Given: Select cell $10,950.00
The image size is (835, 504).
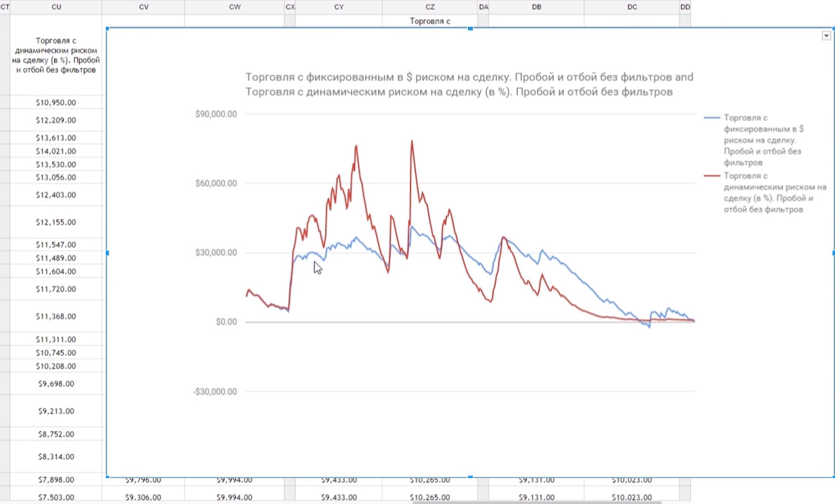Looking at the screenshot, I should pos(56,102).
